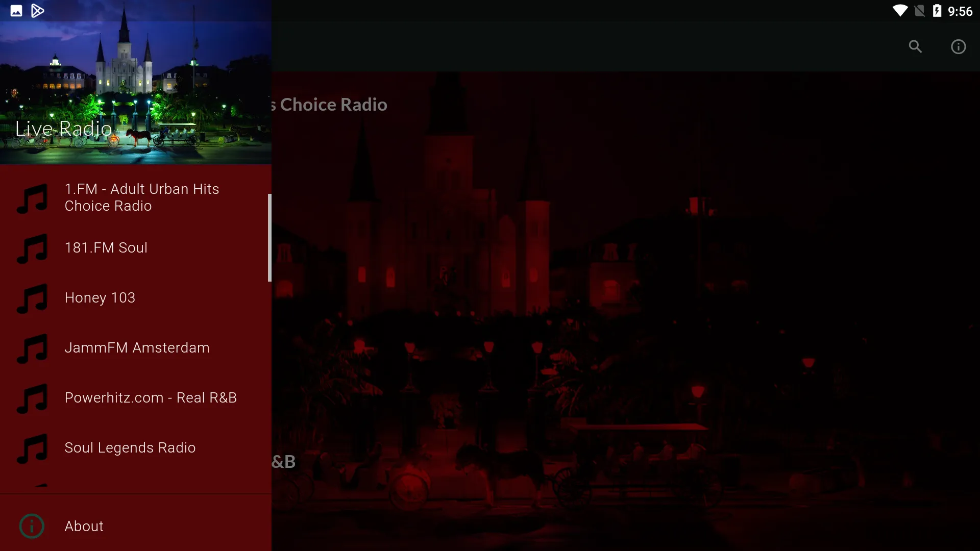The image size is (980, 551).
Task: Open the About section
Action: (84, 525)
